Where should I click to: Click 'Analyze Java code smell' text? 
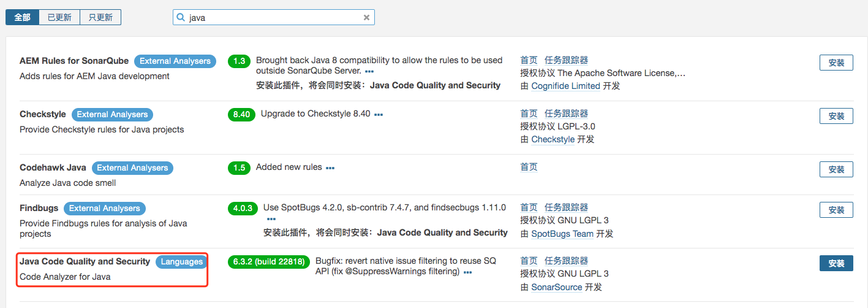coord(67,183)
